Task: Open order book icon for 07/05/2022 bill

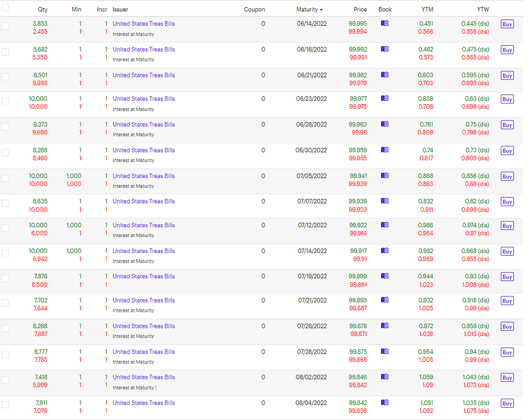Action: pyautogui.click(x=384, y=176)
